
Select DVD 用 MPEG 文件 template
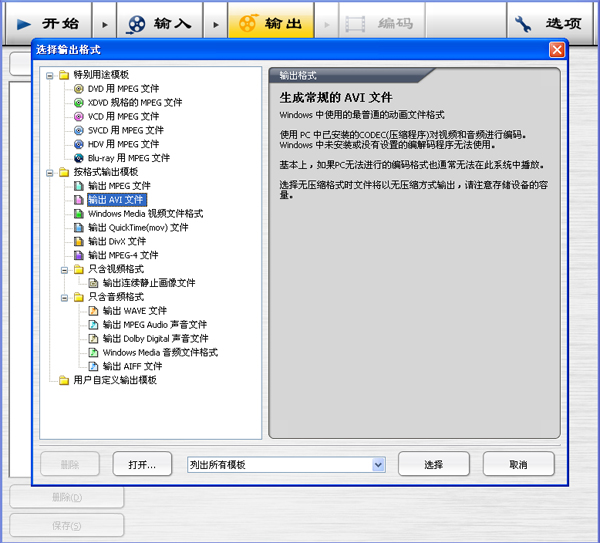point(123,89)
